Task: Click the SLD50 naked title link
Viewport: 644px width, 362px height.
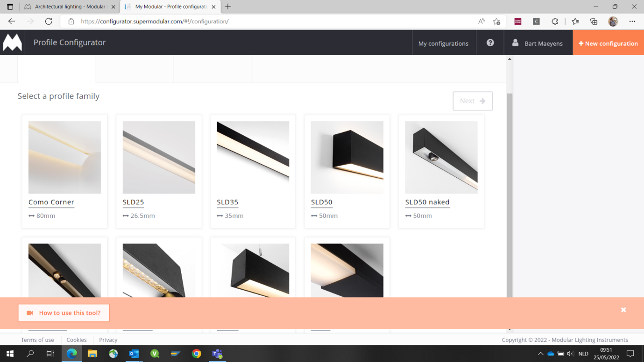Action: [x=427, y=202]
